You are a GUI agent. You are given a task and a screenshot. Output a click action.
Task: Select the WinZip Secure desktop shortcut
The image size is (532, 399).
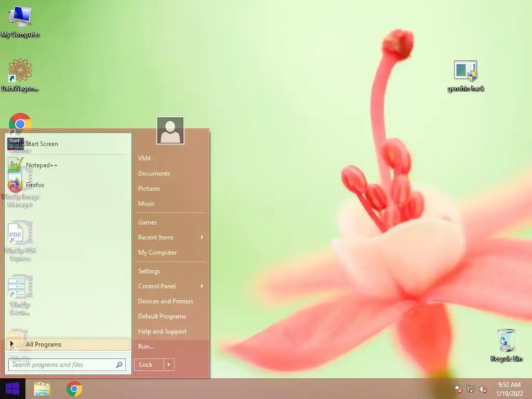coord(20,295)
